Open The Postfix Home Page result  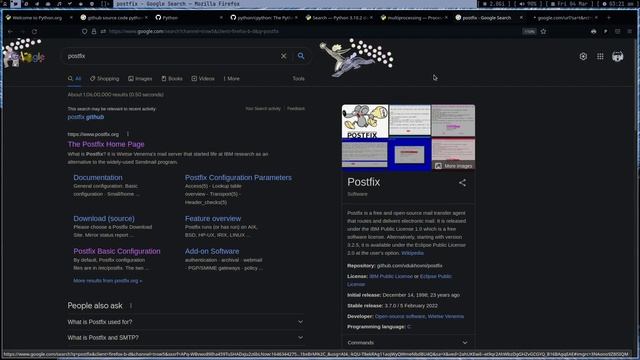click(106, 144)
